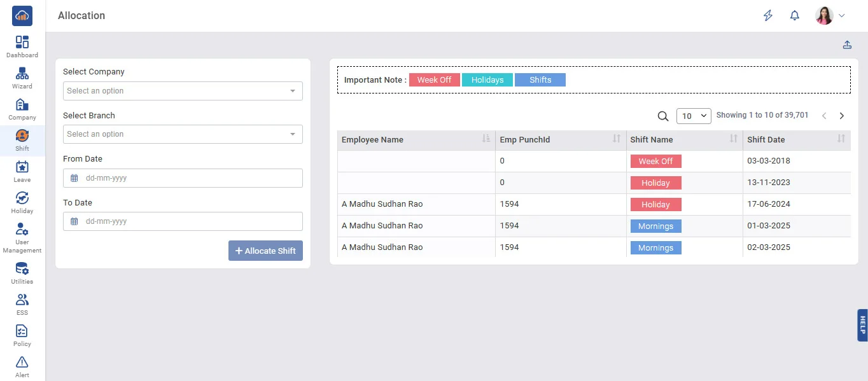Go to Leave in sidebar
The height and width of the screenshot is (381, 868).
click(22, 171)
